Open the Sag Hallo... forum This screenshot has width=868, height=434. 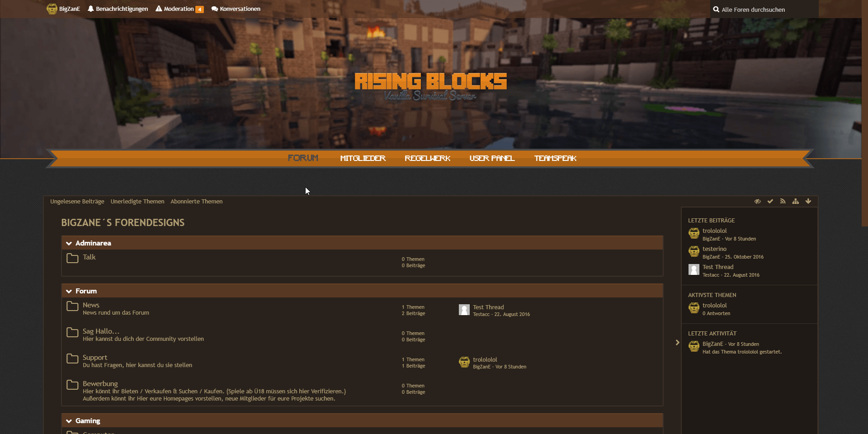pos(101,331)
